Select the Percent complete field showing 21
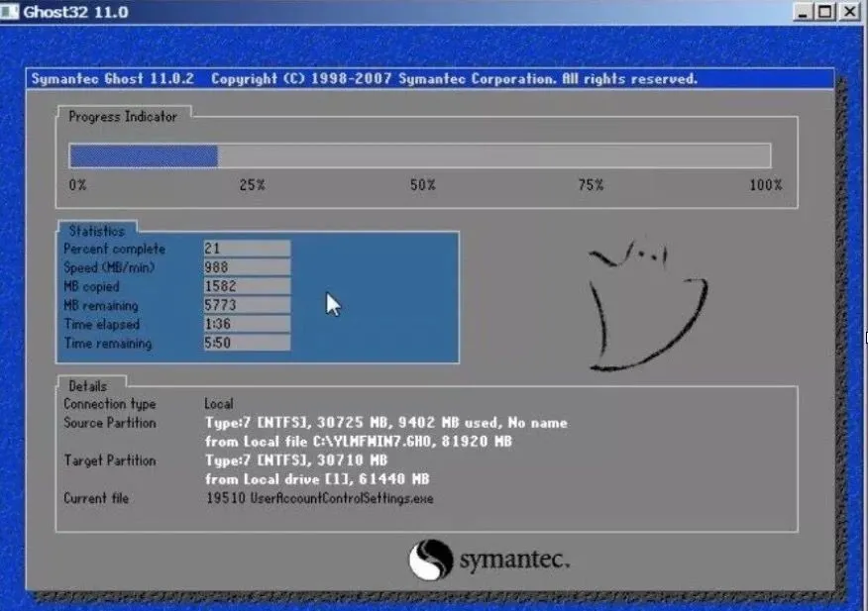Viewport: 868px width, 611px height. [x=246, y=249]
